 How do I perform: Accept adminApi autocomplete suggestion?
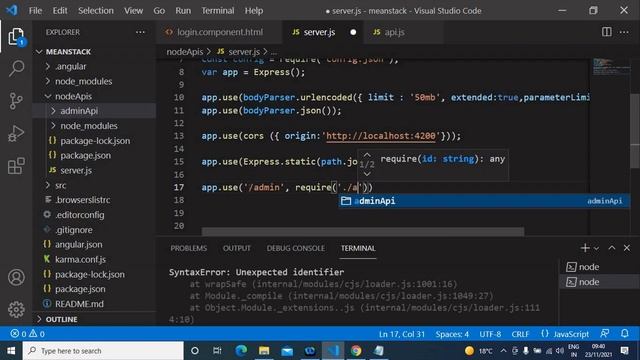click(x=484, y=200)
